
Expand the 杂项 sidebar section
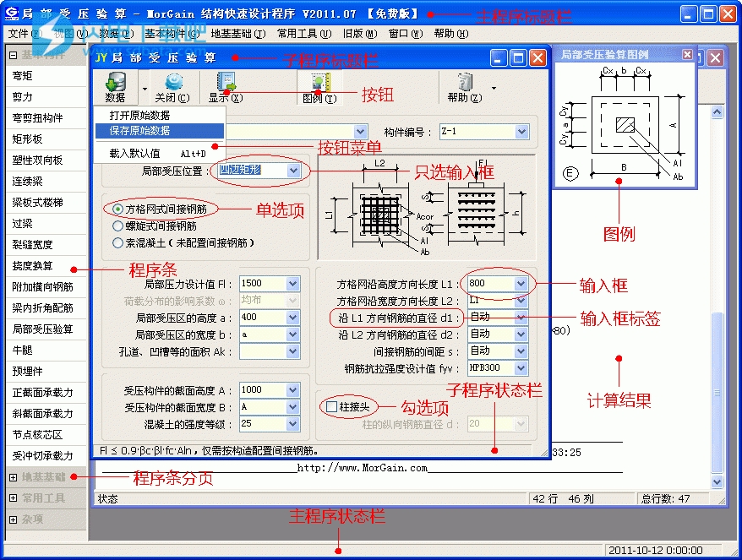(14, 519)
